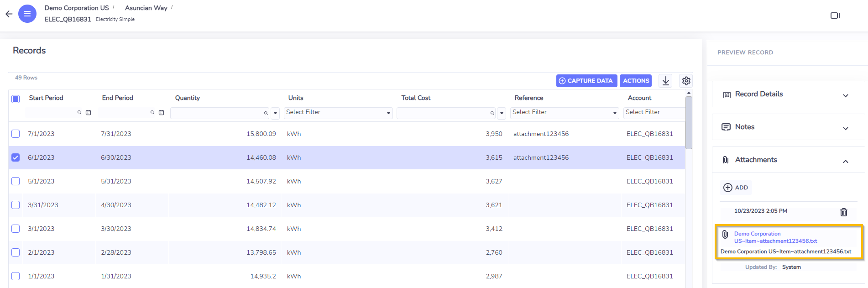Go back using the left arrow icon
Screen dimensions: 868x288
coord(9,14)
